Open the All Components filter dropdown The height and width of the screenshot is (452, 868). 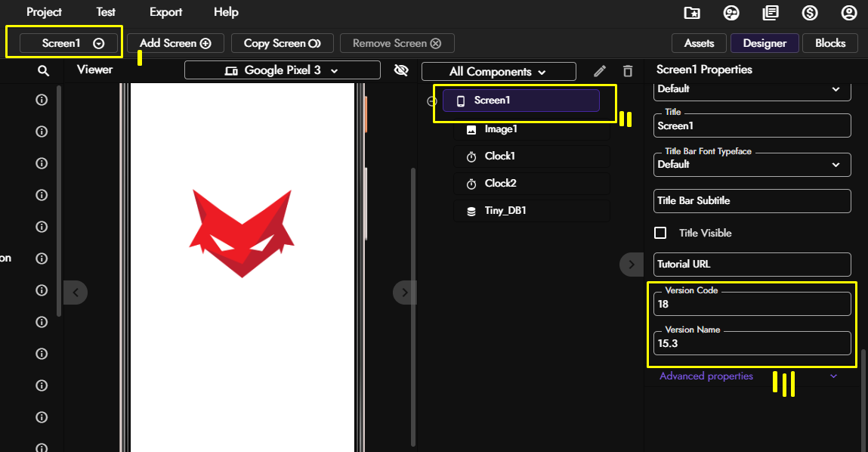tap(499, 72)
